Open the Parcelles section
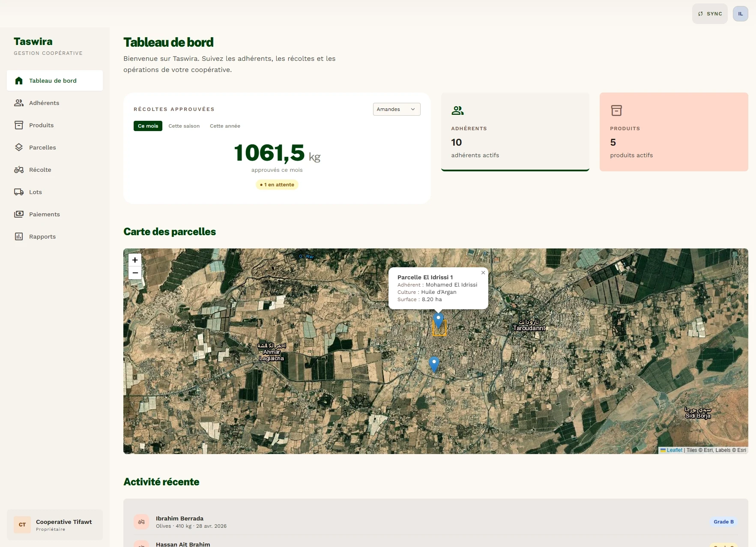756x547 pixels. (55, 147)
